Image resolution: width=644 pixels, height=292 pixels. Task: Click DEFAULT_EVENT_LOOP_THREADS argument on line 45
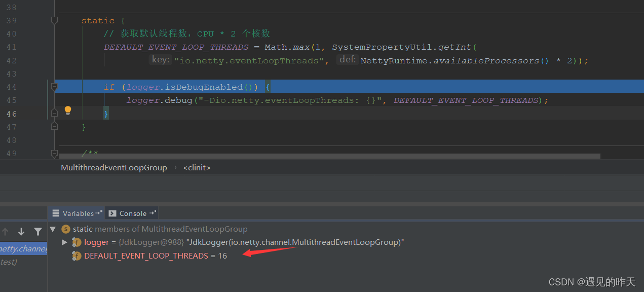[466, 100]
